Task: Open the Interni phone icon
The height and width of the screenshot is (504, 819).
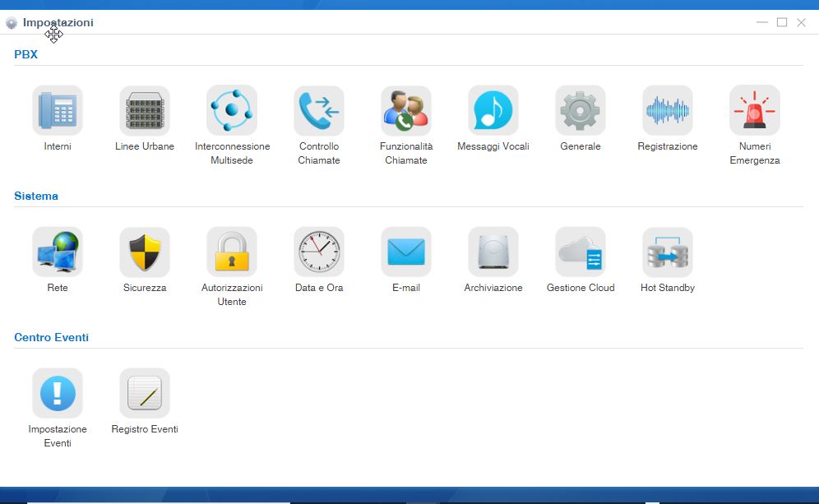Action: pos(58,110)
